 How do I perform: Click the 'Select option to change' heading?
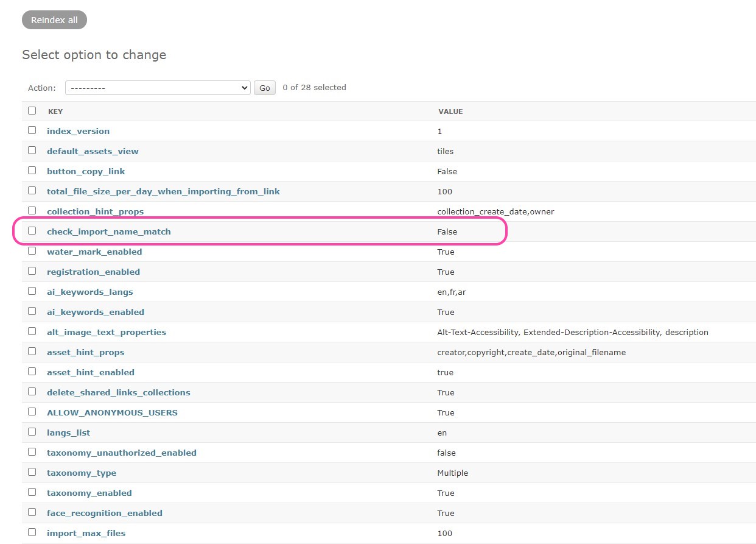point(94,55)
